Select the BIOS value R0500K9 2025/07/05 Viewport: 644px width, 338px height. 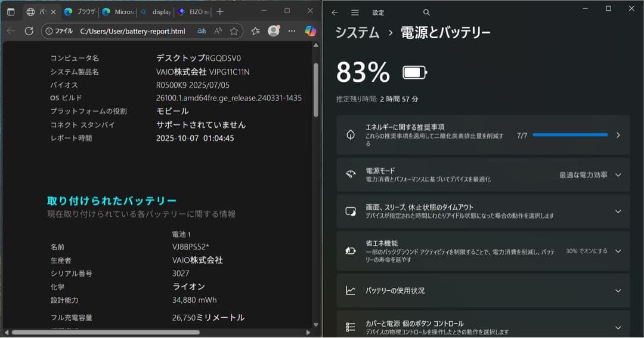[x=193, y=85]
